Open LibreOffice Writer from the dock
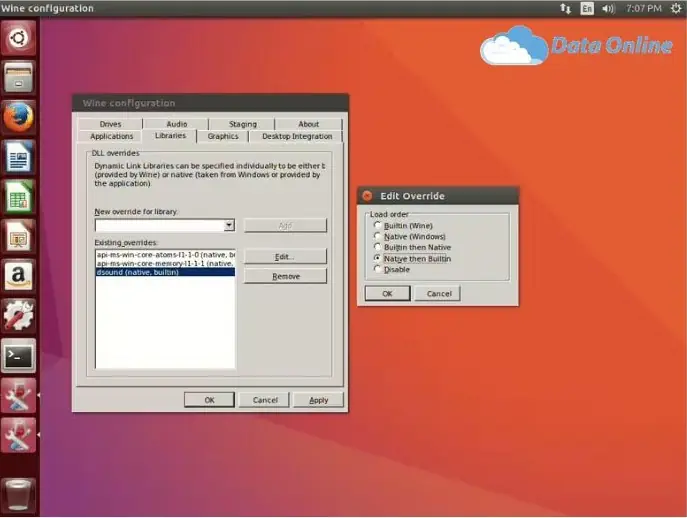 (x=18, y=156)
